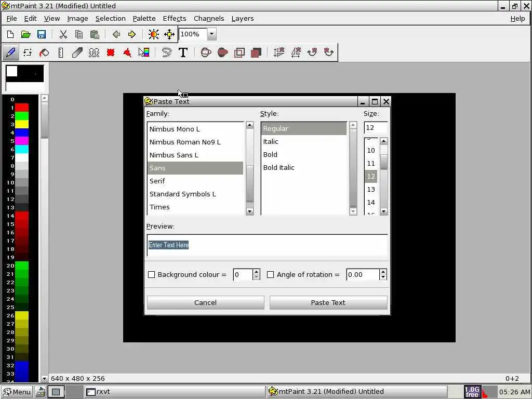Click the New Image toolbar icon

click(x=10, y=34)
